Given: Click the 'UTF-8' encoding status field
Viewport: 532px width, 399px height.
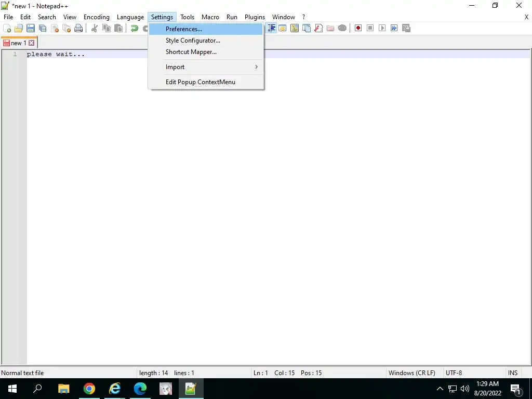Looking at the screenshot, I should pyautogui.click(x=454, y=373).
